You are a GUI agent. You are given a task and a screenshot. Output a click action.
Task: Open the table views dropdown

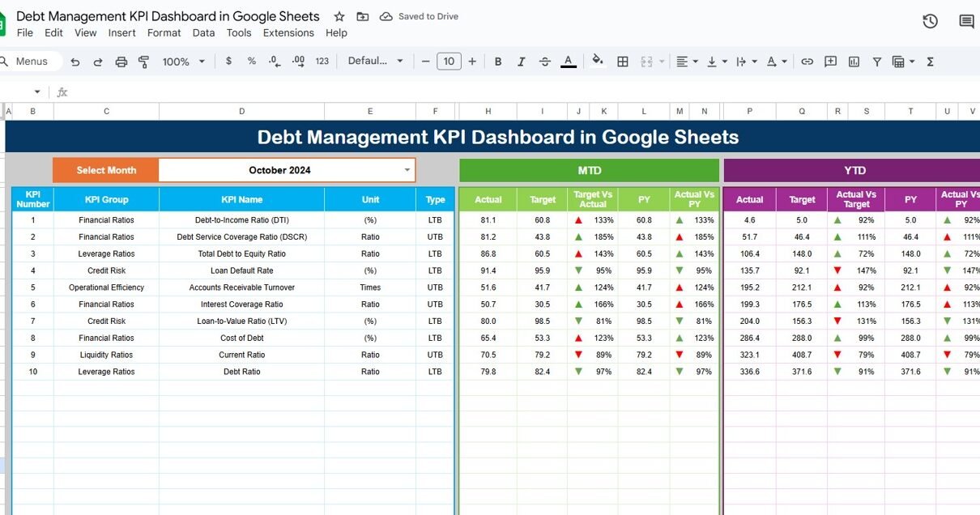click(902, 62)
